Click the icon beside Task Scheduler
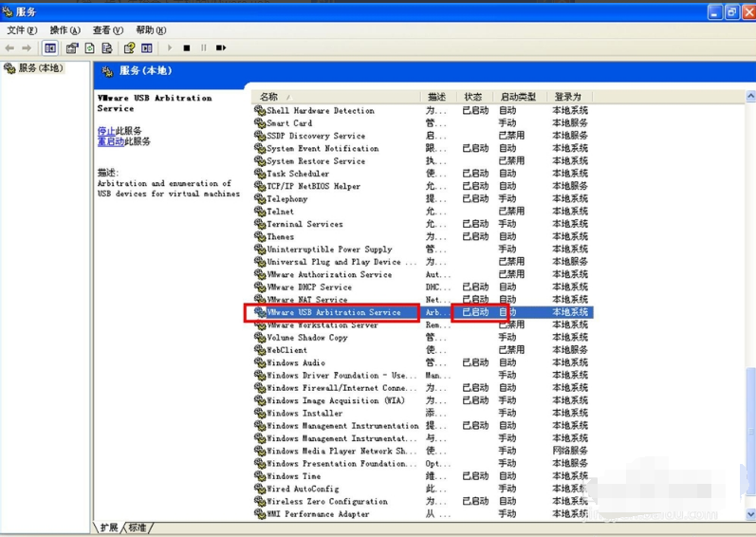 pyautogui.click(x=260, y=174)
